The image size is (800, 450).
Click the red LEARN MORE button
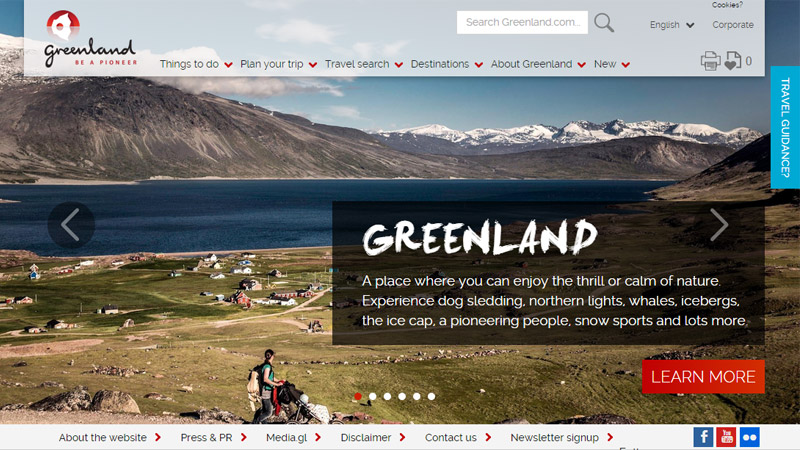[x=703, y=377]
